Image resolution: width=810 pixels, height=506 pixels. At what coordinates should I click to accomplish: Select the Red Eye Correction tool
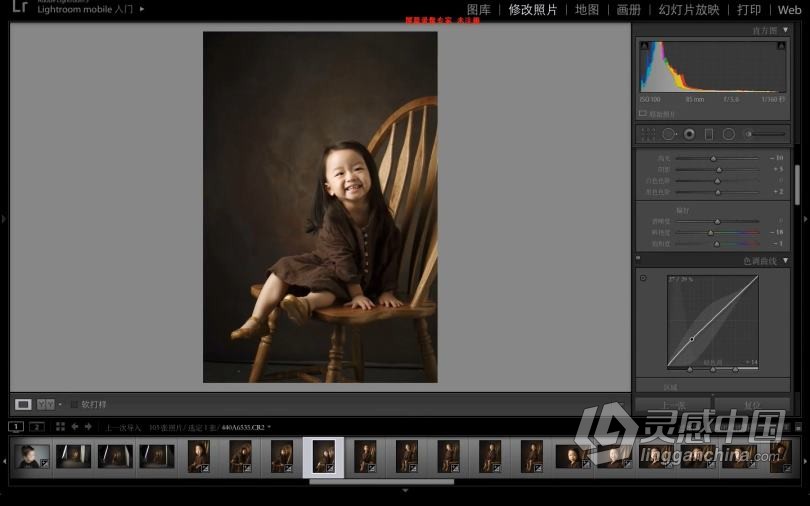689,134
